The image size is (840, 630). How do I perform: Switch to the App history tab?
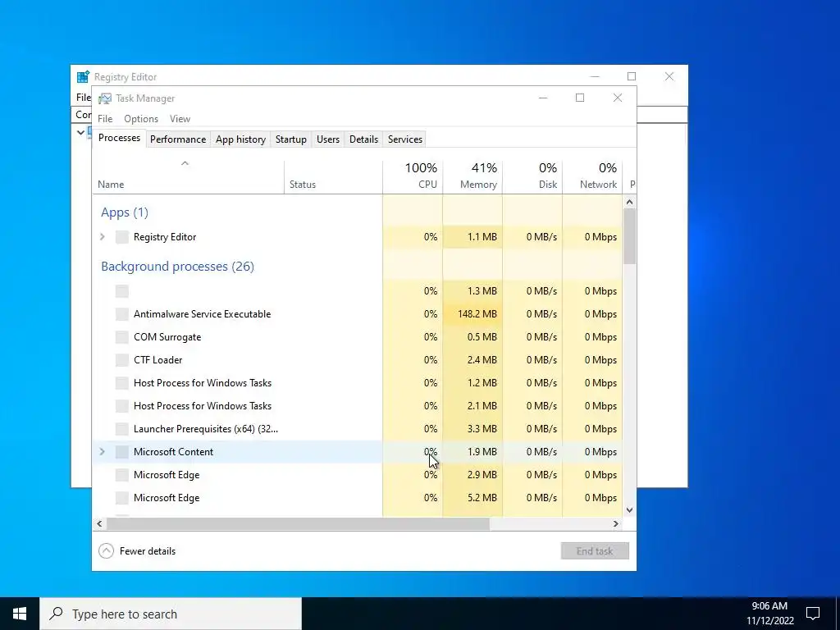(240, 139)
